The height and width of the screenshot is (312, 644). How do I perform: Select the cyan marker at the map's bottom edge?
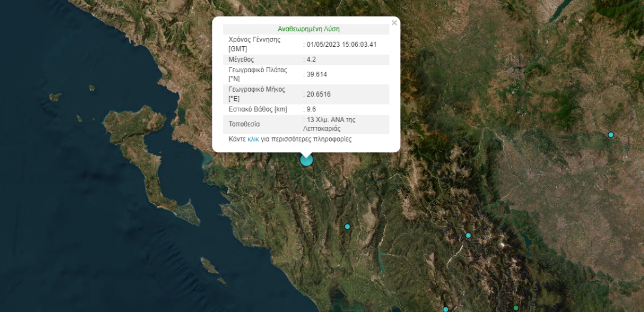[446, 309]
